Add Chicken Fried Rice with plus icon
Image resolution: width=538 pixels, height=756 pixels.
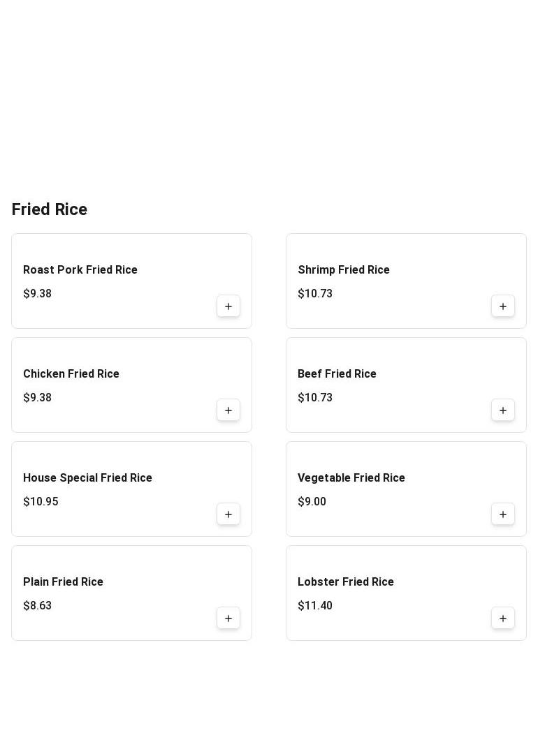click(228, 410)
